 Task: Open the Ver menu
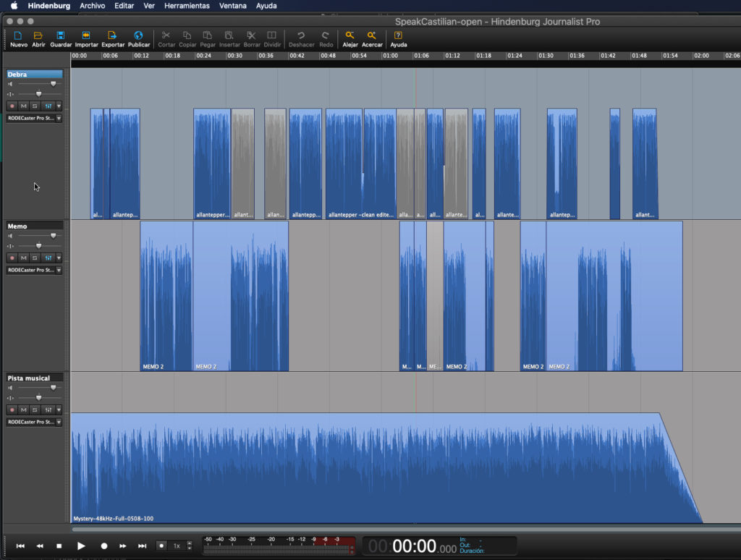point(149,6)
